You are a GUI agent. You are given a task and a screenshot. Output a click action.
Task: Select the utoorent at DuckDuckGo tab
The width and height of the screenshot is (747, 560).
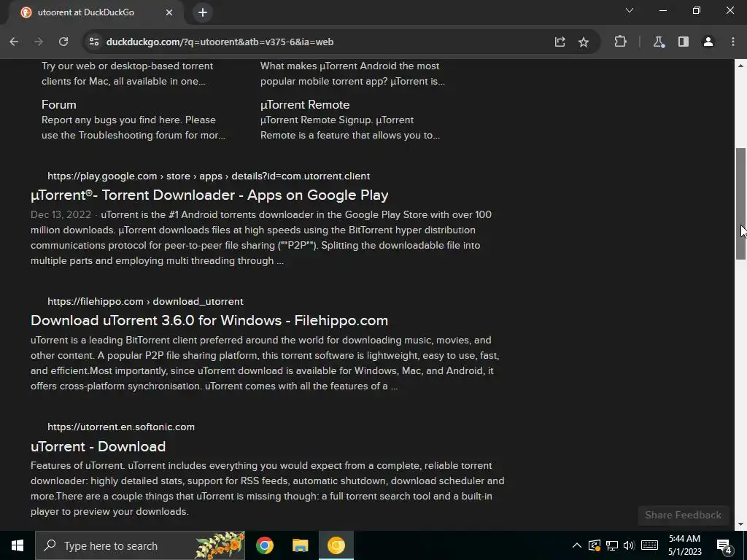click(96, 12)
